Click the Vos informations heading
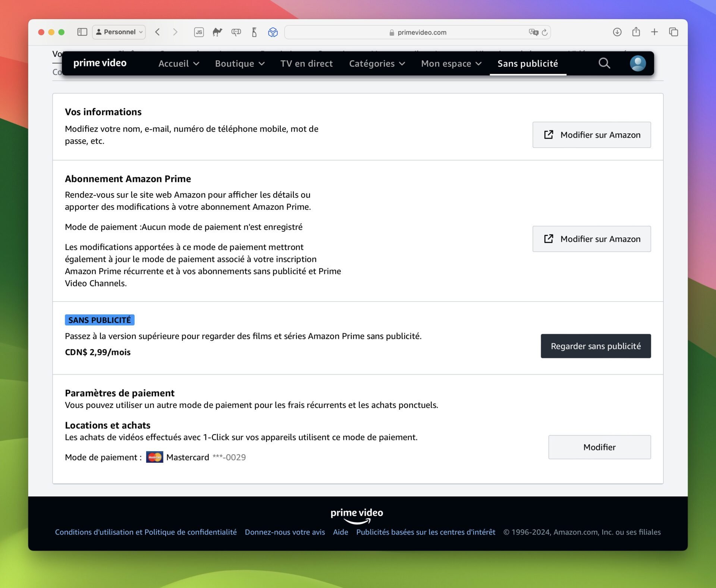The height and width of the screenshot is (588, 716). [103, 112]
